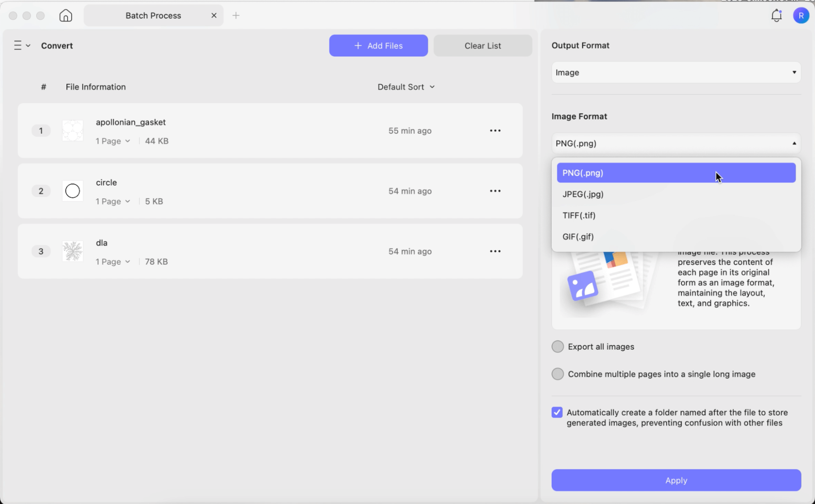Open more options for circle file

point(495,191)
